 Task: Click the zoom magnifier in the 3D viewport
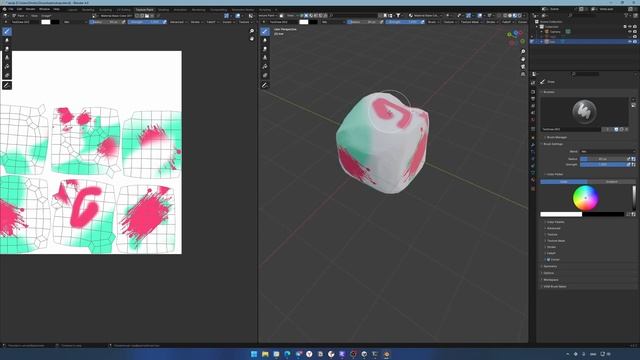(523, 52)
